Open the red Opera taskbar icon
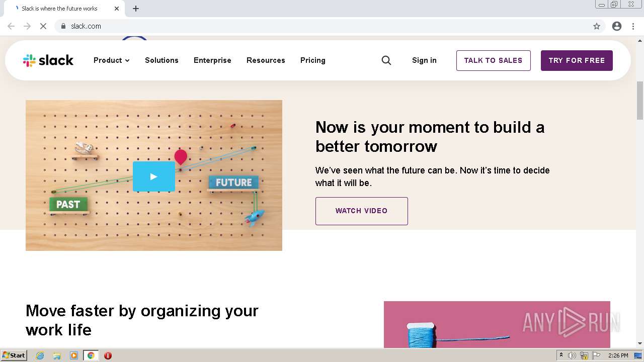 point(108,355)
